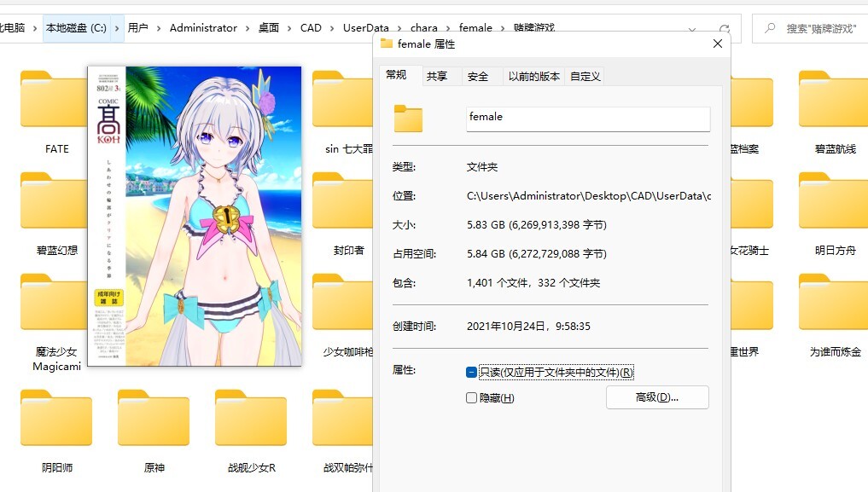868x492 pixels.
Task: Expand chevron after chara breadcrumb
Action: click(x=448, y=28)
